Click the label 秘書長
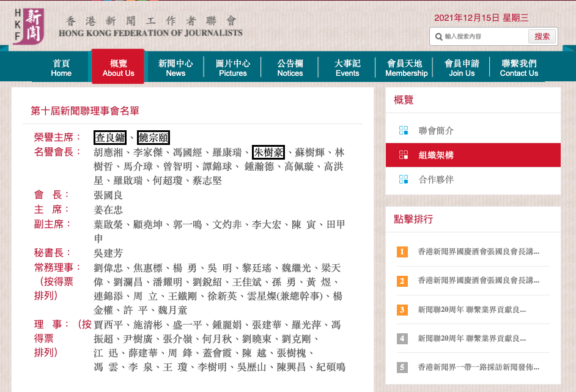576x392 pixels. [52, 253]
